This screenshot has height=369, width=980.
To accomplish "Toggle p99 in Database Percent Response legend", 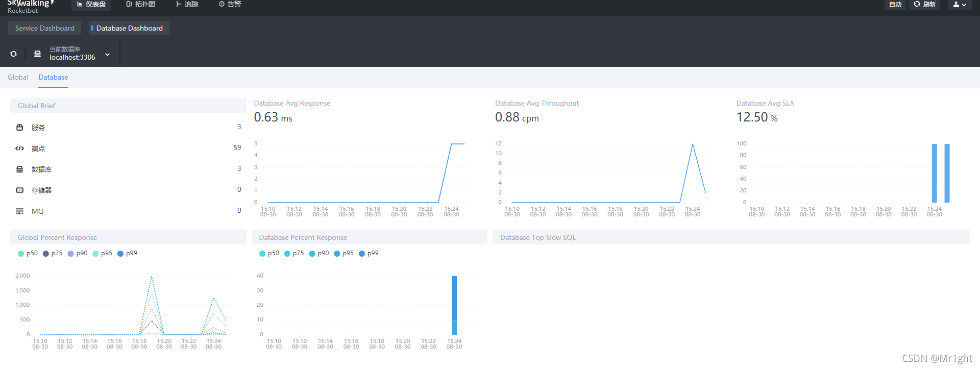I will point(369,253).
